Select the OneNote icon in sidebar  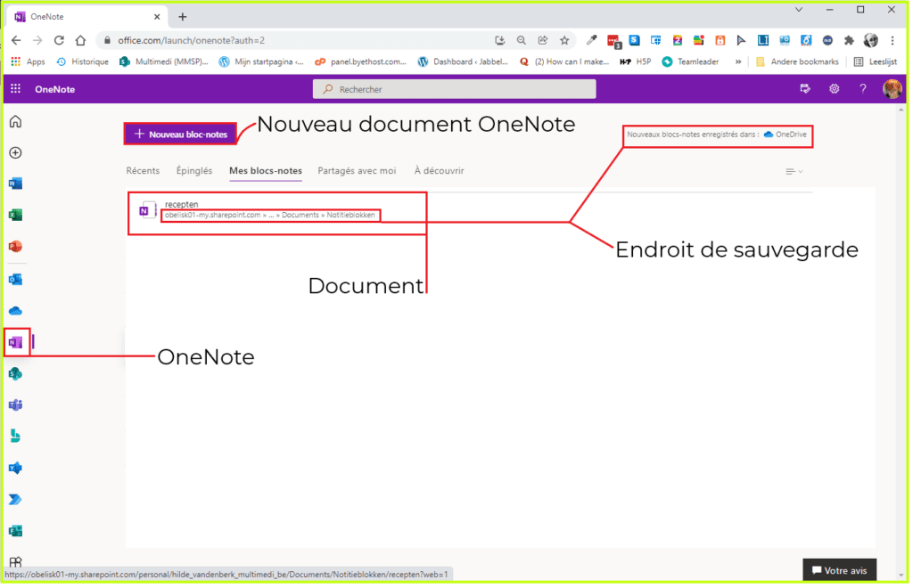coord(16,343)
